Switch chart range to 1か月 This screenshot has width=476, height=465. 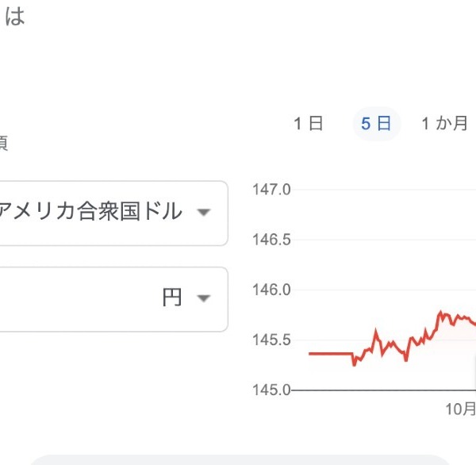coord(445,124)
